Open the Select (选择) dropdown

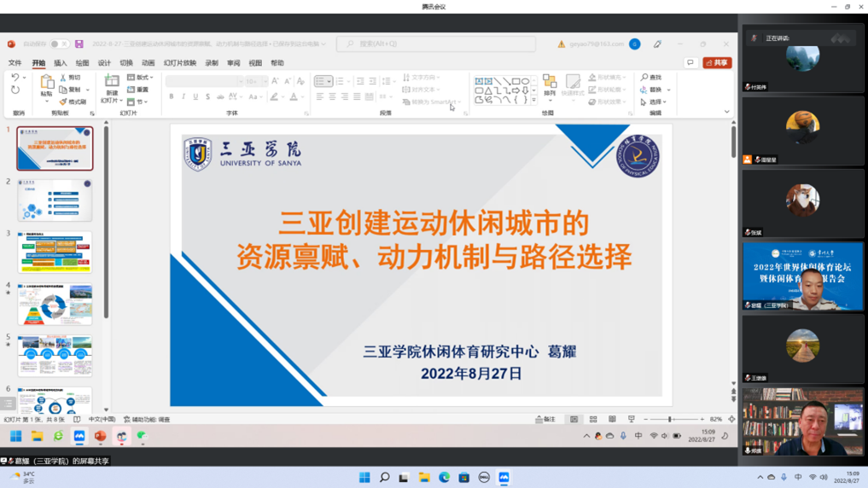(x=654, y=102)
